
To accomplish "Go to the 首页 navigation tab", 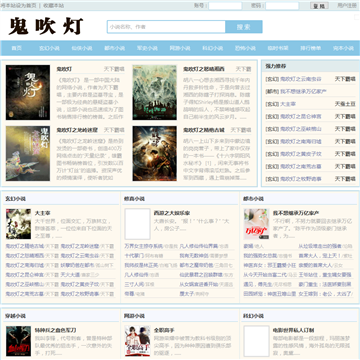I will tap(16, 48).
